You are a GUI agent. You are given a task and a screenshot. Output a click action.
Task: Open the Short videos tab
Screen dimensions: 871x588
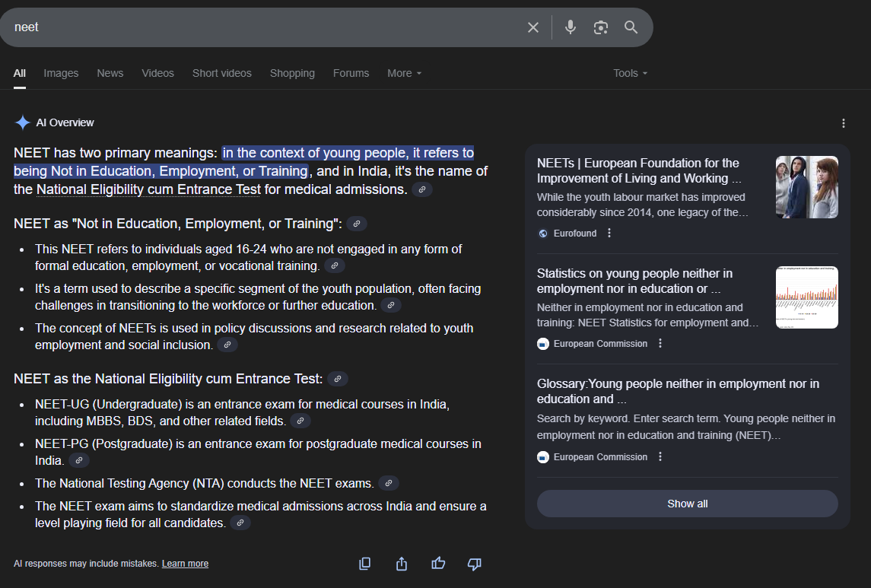[221, 73]
